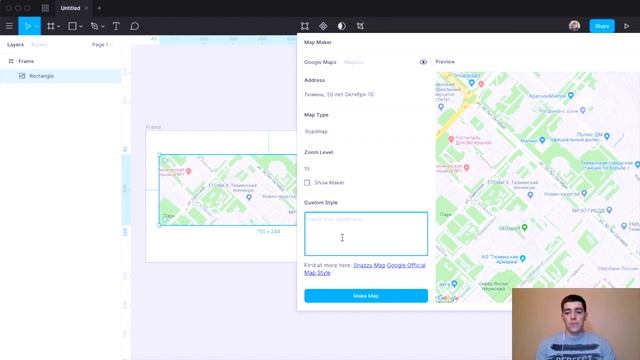The width and height of the screenshot is (640, 360).
Task: Select the Move tool arrow
Action: point(27,26)
